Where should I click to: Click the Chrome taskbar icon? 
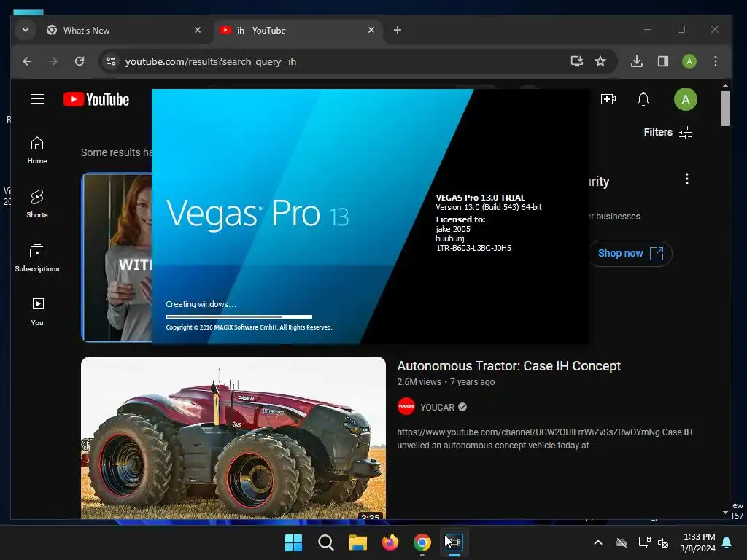[x=422, y=542]
